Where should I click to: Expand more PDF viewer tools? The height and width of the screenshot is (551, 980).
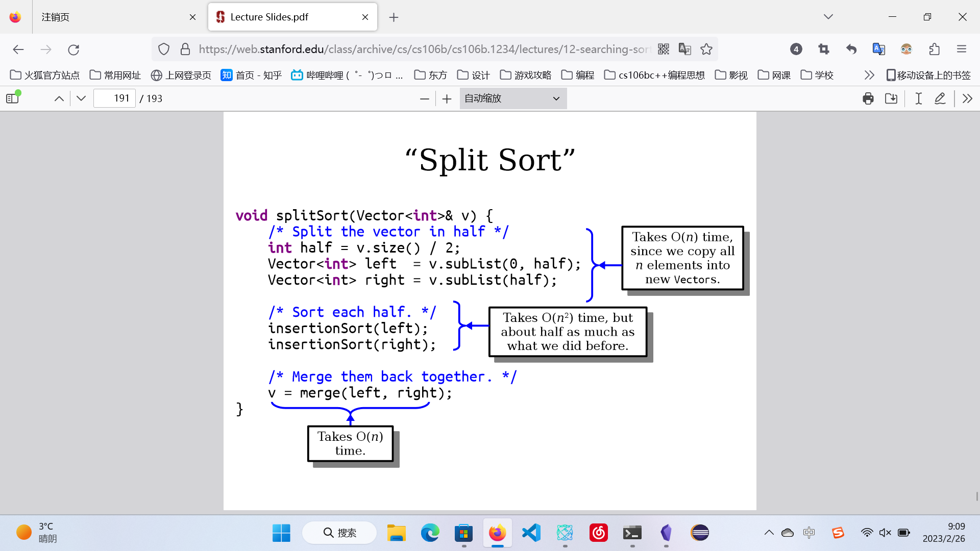(x=967, y=98)
